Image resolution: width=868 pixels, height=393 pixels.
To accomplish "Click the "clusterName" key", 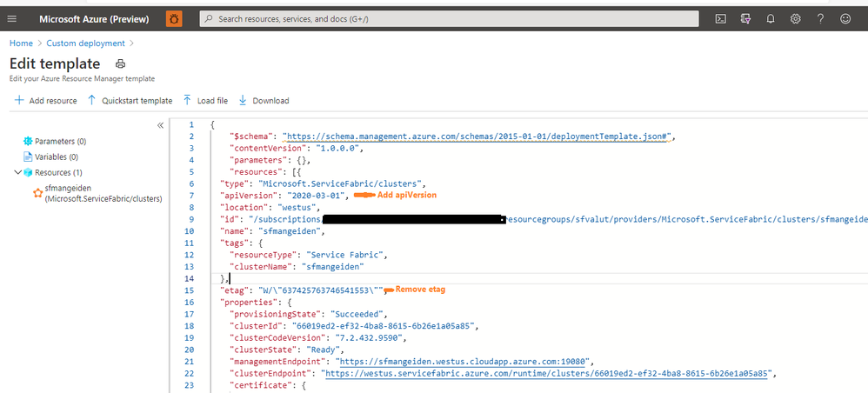I will click(x=261, y=267).
